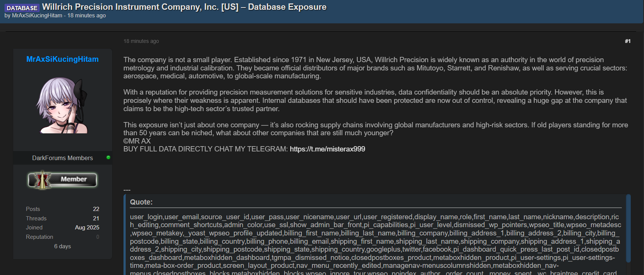This screenshot has width=644, height=275.
Task: Click the Quote: header of quoted block
Action: click(141, 202)
